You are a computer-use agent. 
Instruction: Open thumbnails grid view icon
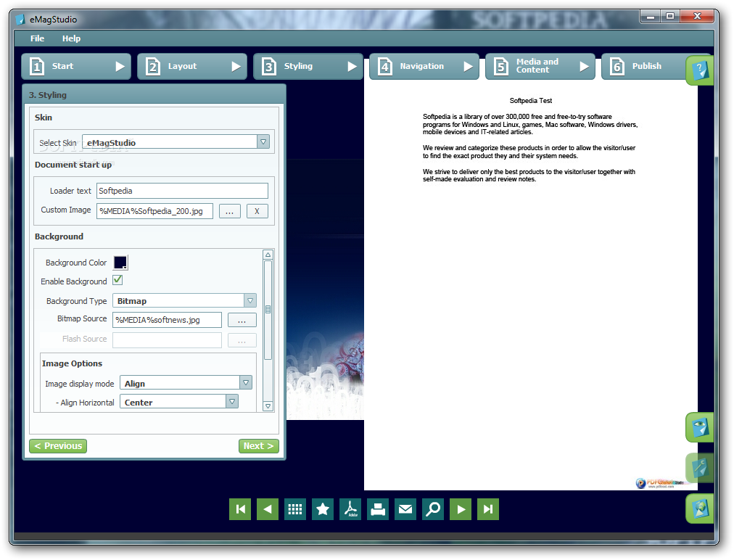click(295, 509)
